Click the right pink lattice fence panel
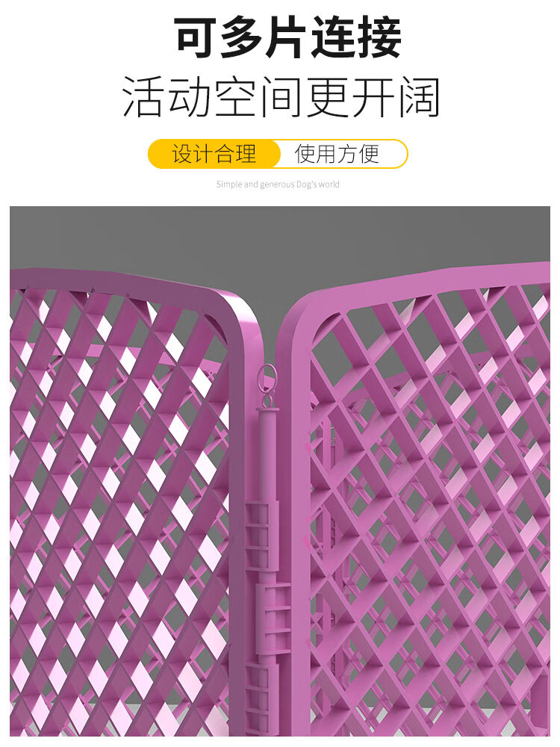The height and width of the screenshot is (747, 560). click(419, 500)
